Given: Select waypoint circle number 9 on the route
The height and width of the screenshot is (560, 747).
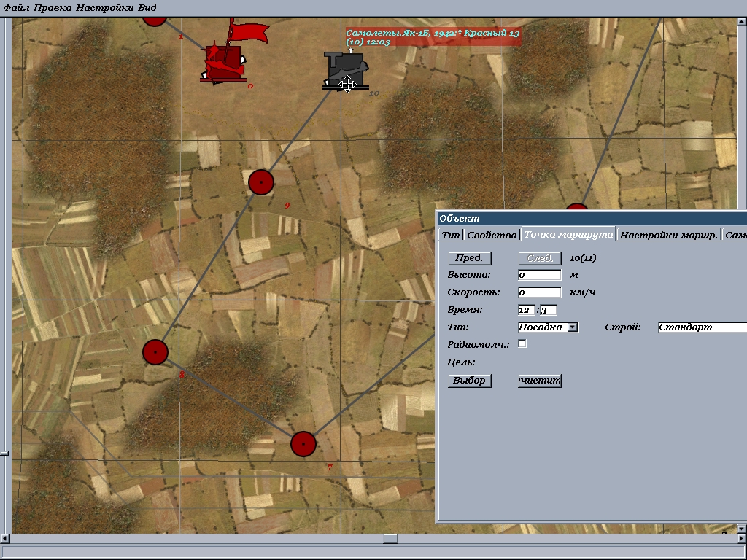Looking at the screenshot, I should point(261,182).
